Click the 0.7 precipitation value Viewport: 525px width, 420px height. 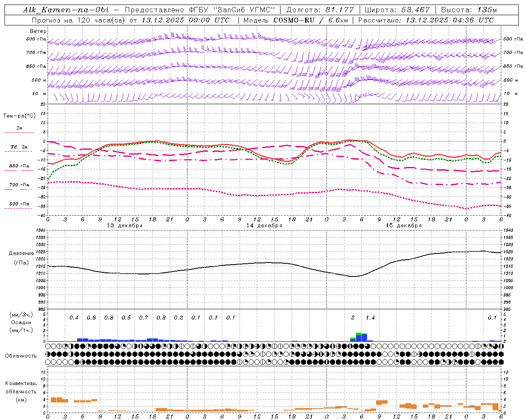pyautogui.click(x=144, y=318)
